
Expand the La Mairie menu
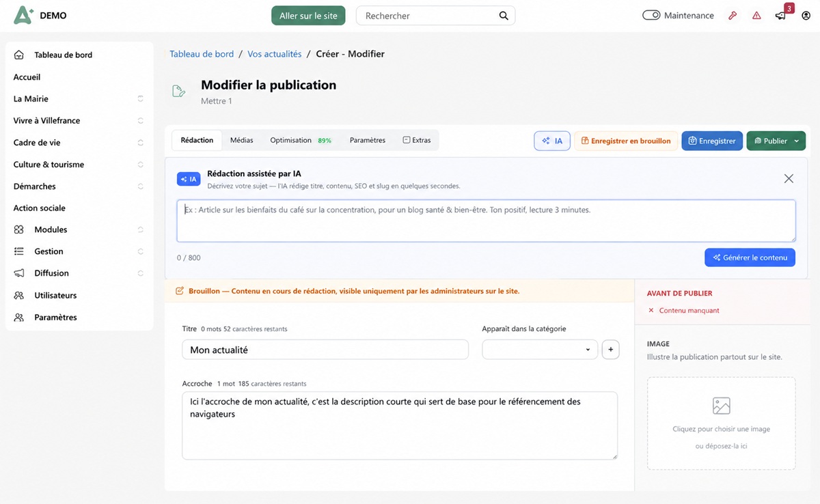pos(140,98)
